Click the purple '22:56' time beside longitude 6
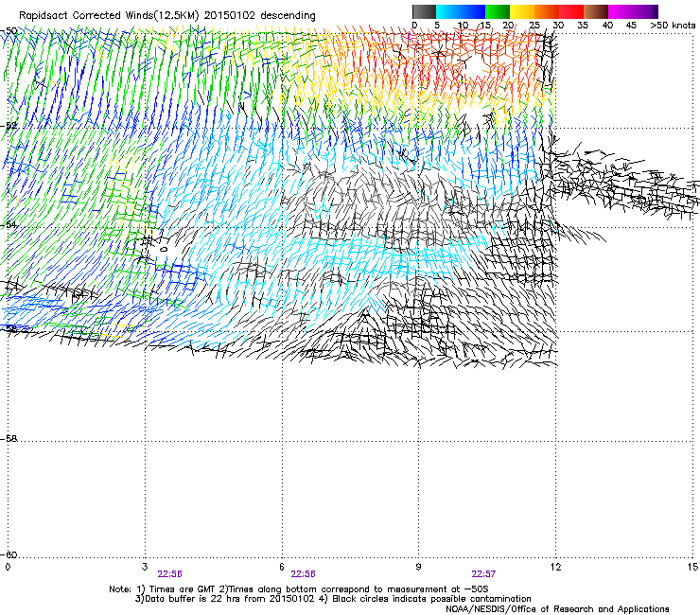 [x=303, y=574]
